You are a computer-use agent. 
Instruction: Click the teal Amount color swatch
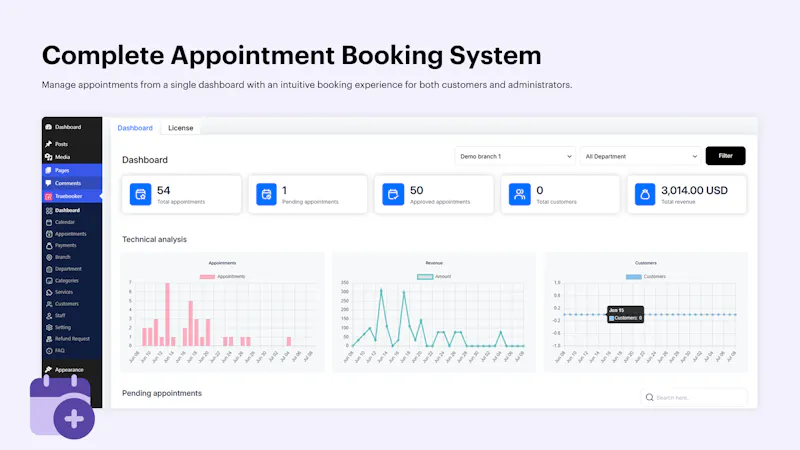425,277
